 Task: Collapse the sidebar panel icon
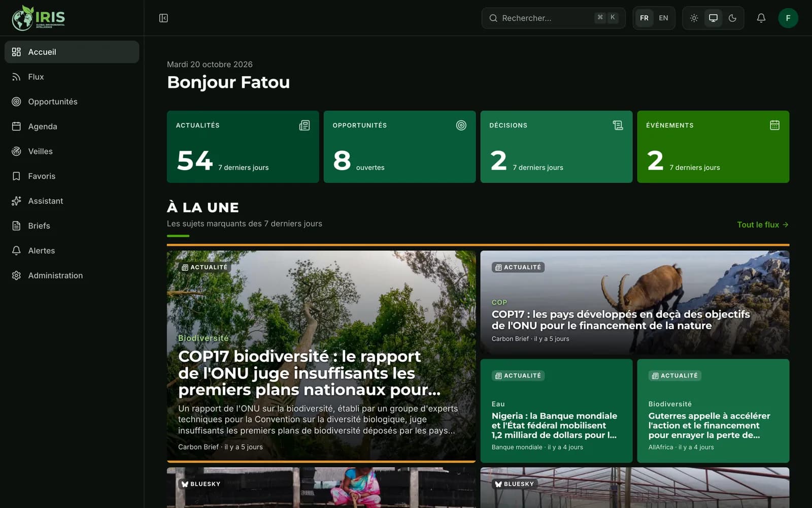point(163,18)
